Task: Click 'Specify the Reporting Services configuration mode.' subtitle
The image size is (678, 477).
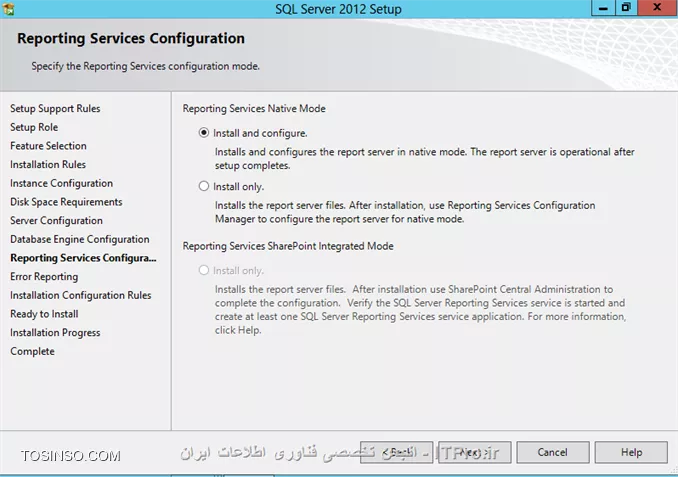Action: pos(146,66)
